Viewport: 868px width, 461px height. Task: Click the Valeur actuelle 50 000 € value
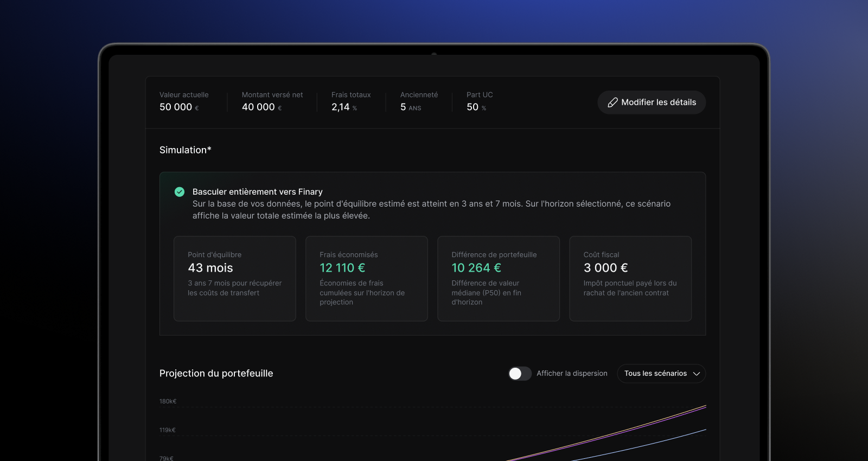coord(179,107)
